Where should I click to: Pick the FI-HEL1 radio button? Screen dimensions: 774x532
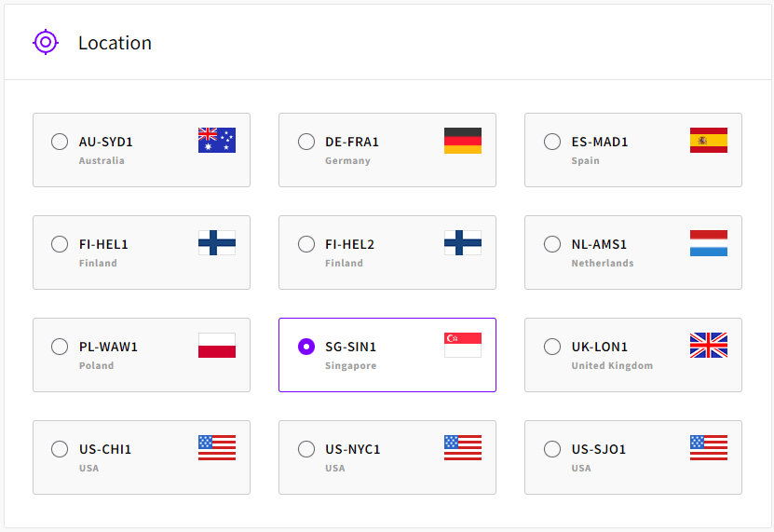pos(60,244)
